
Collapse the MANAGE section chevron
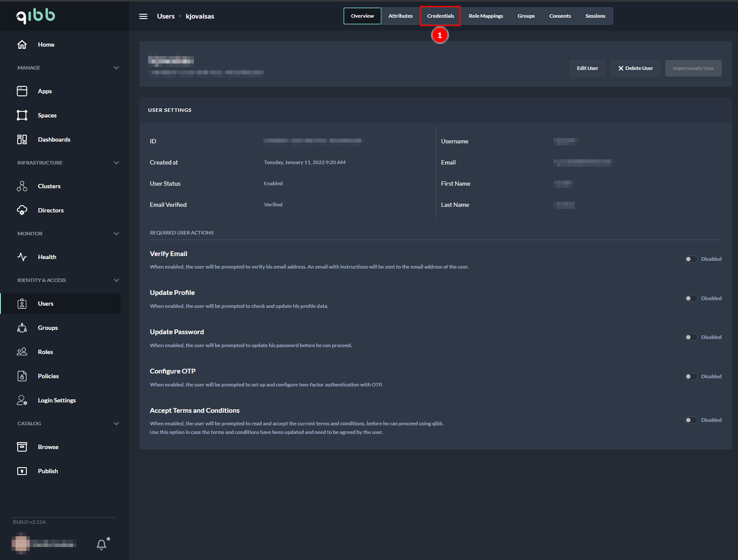point(116,68)
